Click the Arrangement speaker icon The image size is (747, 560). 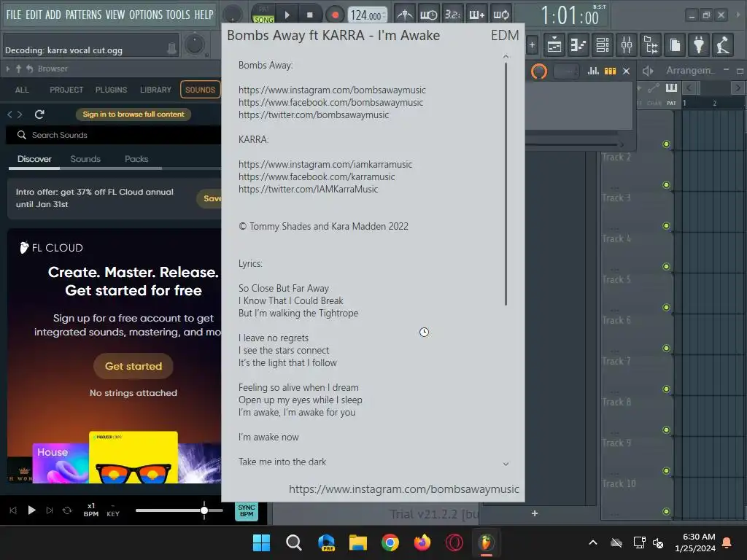pos(648,71)
